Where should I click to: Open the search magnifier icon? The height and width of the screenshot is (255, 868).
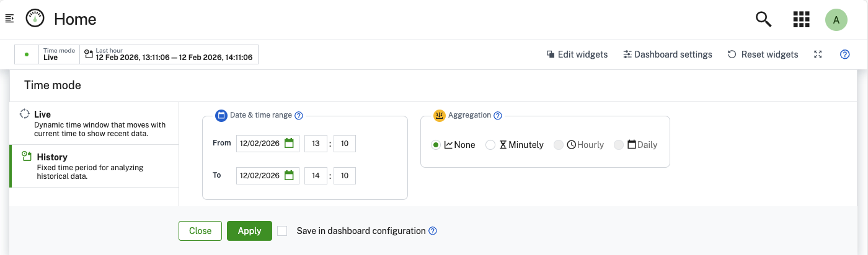[763, 20]
